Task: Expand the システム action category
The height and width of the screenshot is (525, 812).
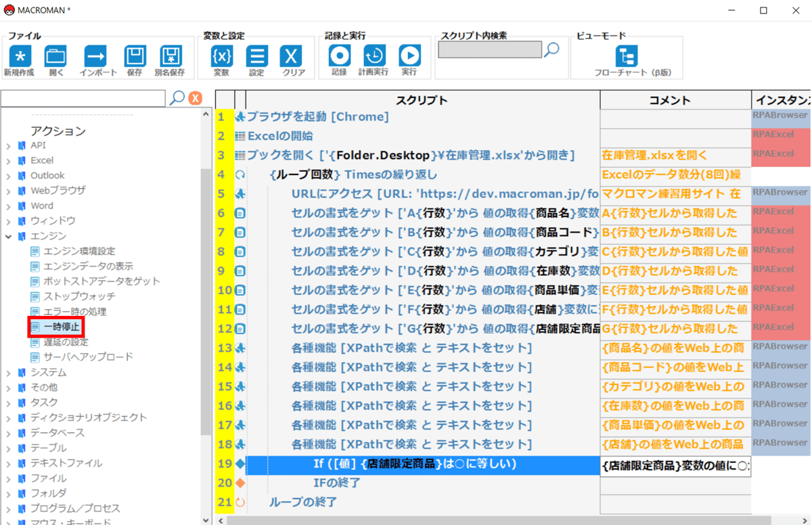Action: 9,373
